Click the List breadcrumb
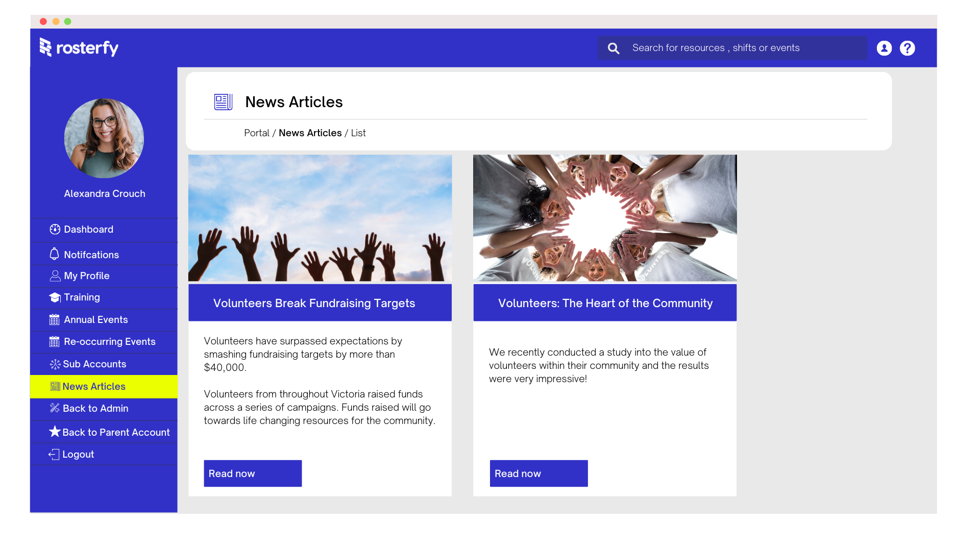This screenshot has height=551, width=980. 358,133
